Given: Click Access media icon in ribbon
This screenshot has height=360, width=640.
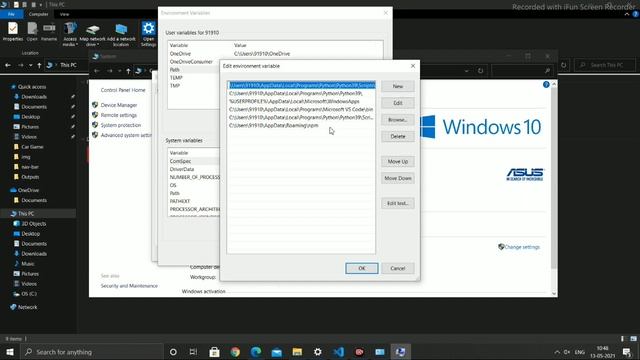Looking at the screenshot, I should click(70, 33).
